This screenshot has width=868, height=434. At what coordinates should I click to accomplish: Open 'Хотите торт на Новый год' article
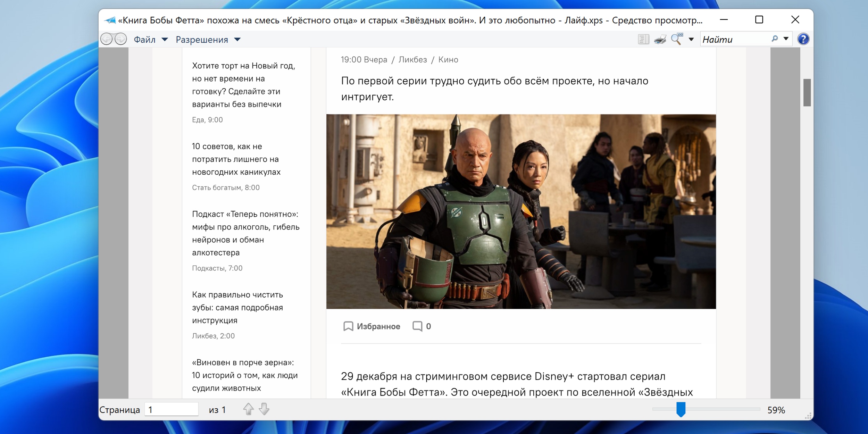[x=244, y=85]
